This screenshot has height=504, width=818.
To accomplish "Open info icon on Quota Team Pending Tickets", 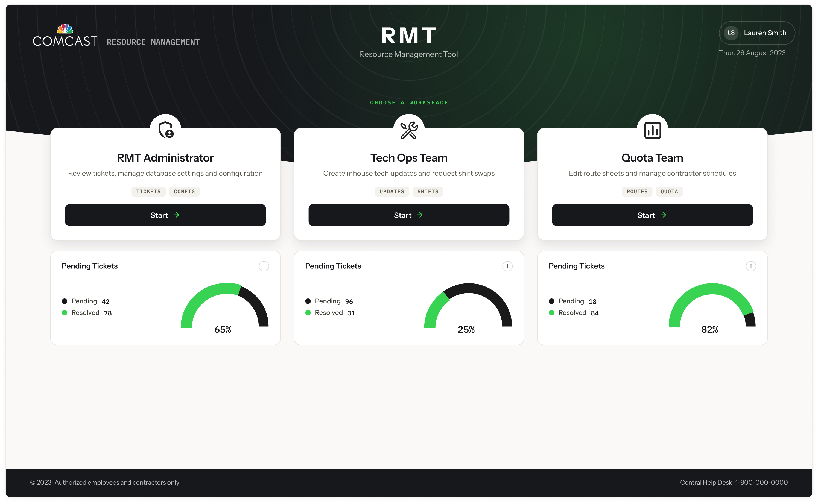I will [x=751, y=266].
